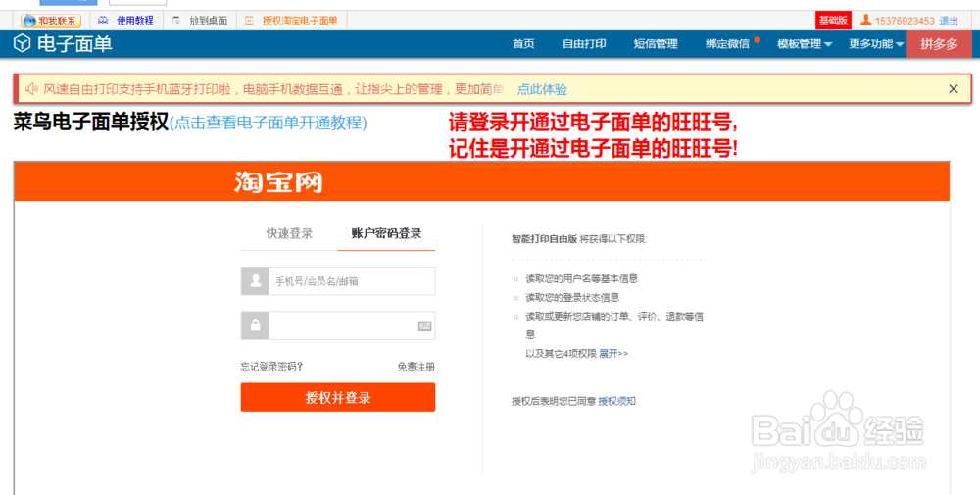This screenshot has height=495, width=980.
Task: Open the 点击查看电子面单开通教程 tutorial link
Action: (269, 123)
